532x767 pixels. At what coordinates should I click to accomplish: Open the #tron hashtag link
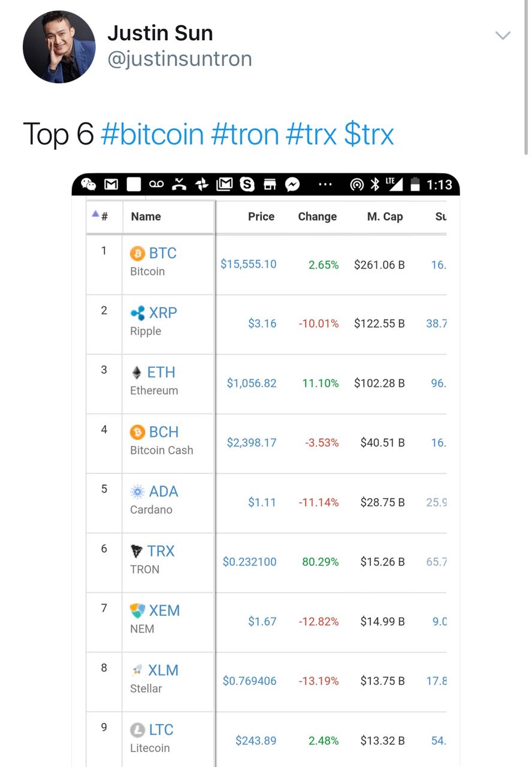(244, 134)
